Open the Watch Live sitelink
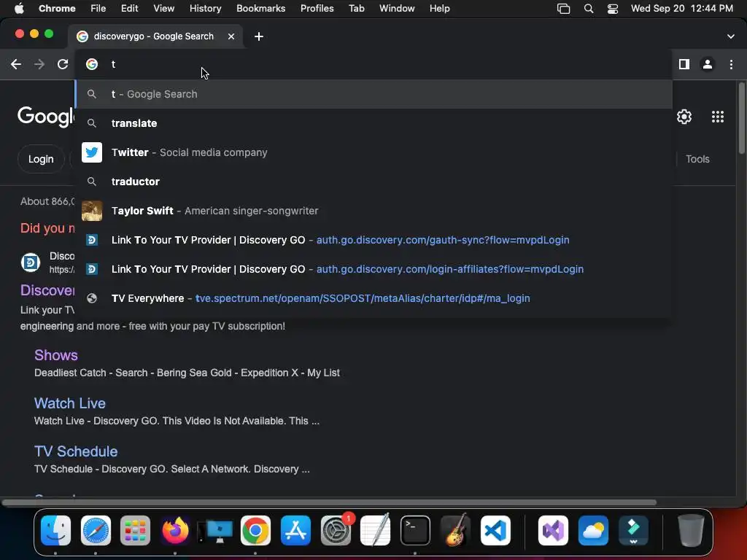 point(69,403)
